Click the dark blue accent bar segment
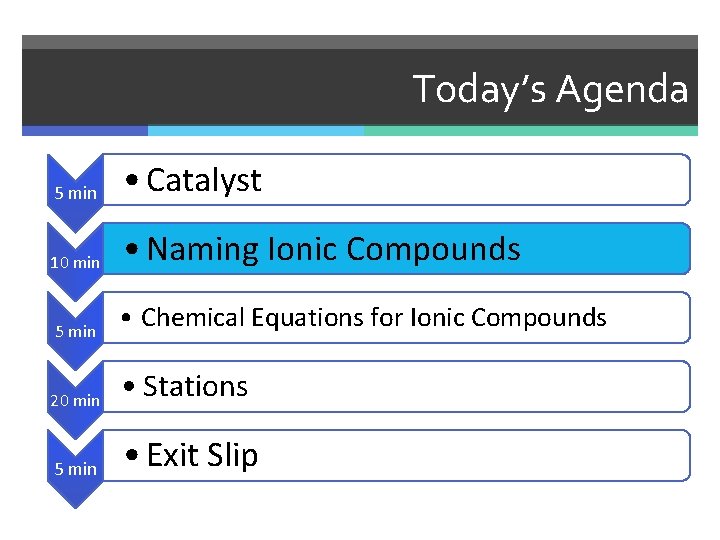Viewport: 720px width, 540px height. [x=85, y=131]
